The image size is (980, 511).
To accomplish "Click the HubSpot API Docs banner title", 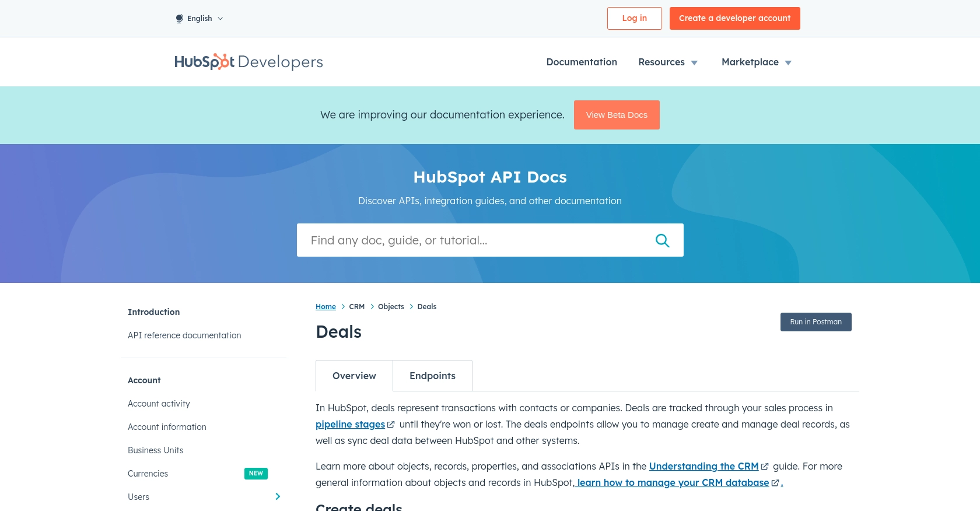I will tap(490, 177).
